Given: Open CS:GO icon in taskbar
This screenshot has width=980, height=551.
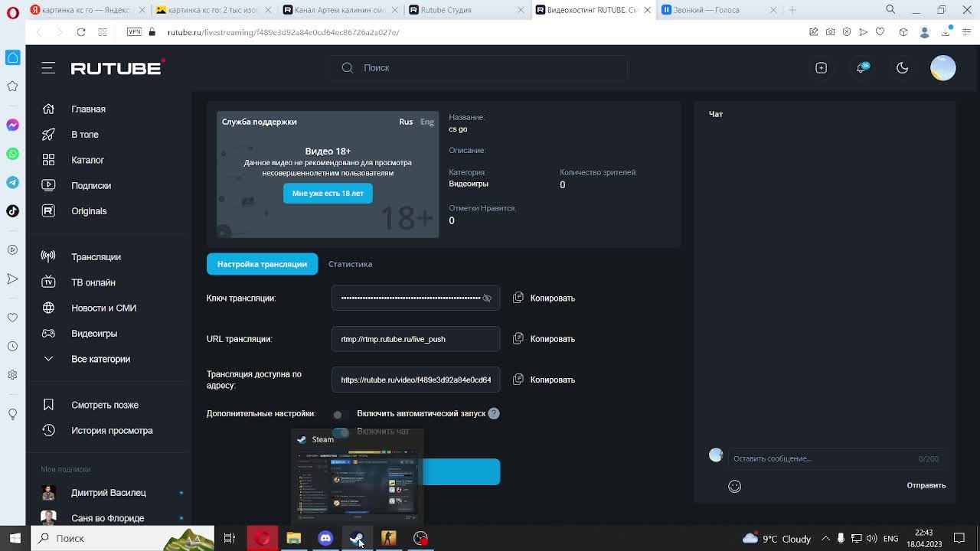Looking at the screenshot, I should tap(389, 538).
